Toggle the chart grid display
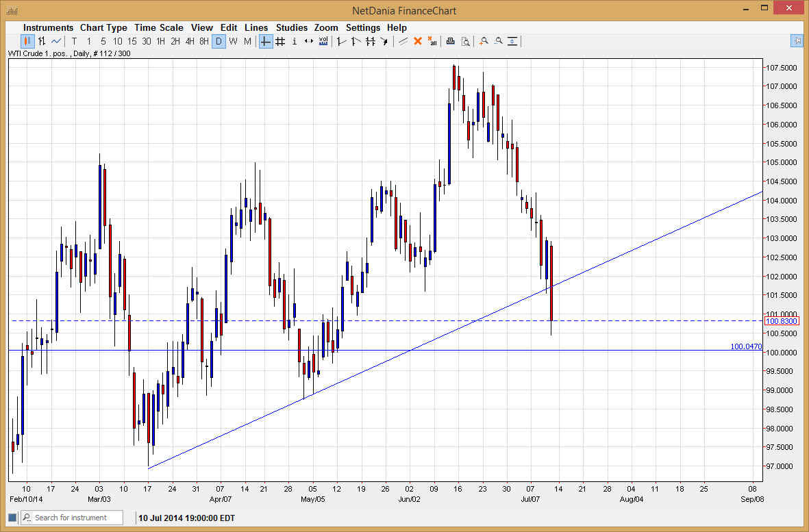The image size is (809, 532). [279, 41]
